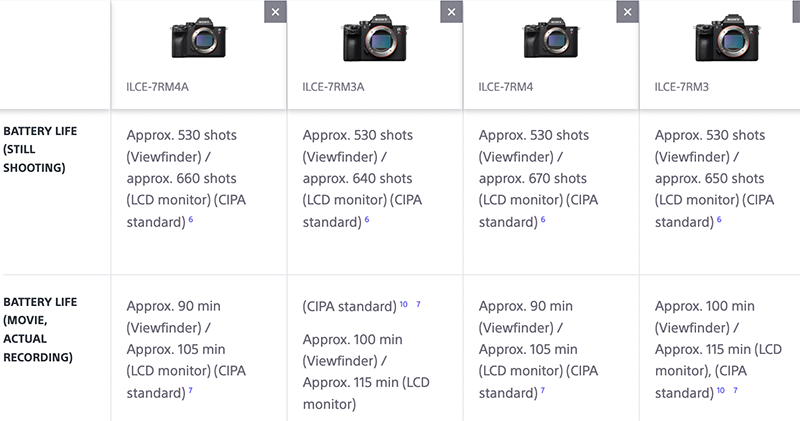Click footnote 10 in ILCE-7RM3 movie battery cell

pos(721,391)
